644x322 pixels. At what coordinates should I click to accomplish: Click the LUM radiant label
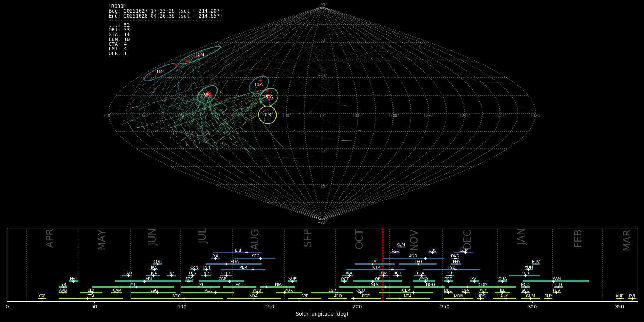200,55
